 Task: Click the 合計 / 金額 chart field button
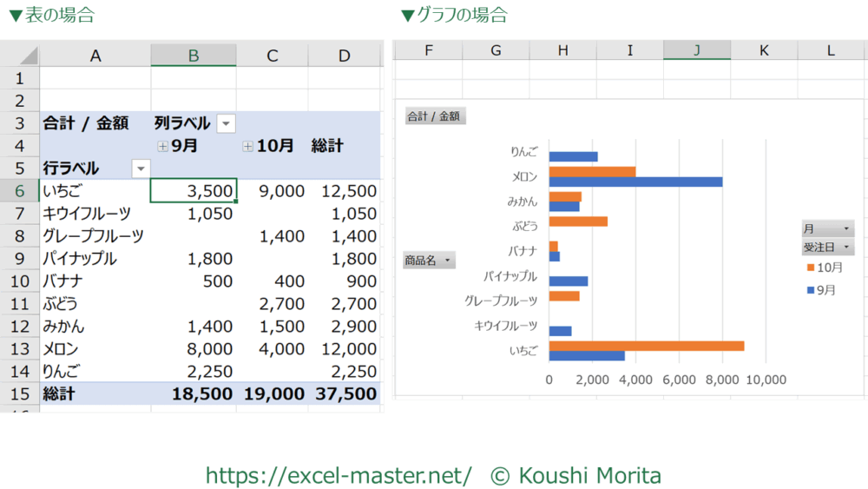[435, 116]
